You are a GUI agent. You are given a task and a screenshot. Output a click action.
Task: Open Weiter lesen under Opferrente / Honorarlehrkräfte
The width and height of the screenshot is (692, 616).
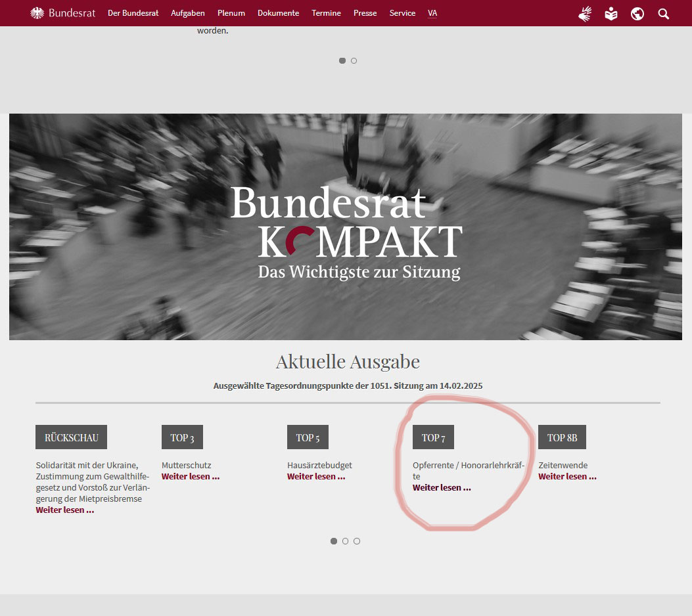(442, 488)
